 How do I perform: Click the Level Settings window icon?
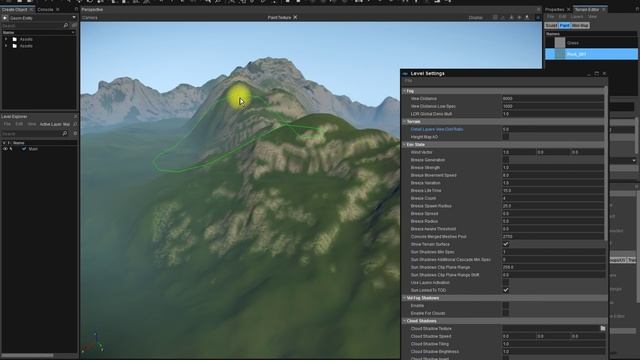(405, 73)
